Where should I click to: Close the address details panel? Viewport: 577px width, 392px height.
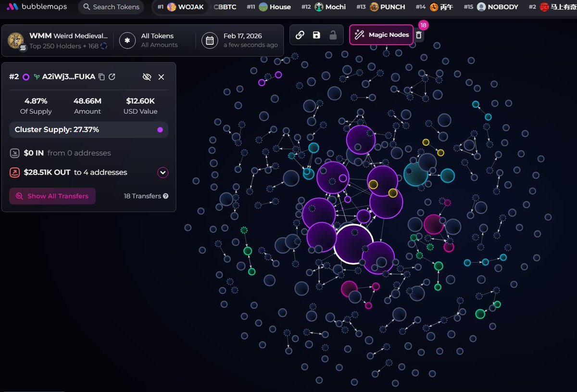(x=161, y=77)
